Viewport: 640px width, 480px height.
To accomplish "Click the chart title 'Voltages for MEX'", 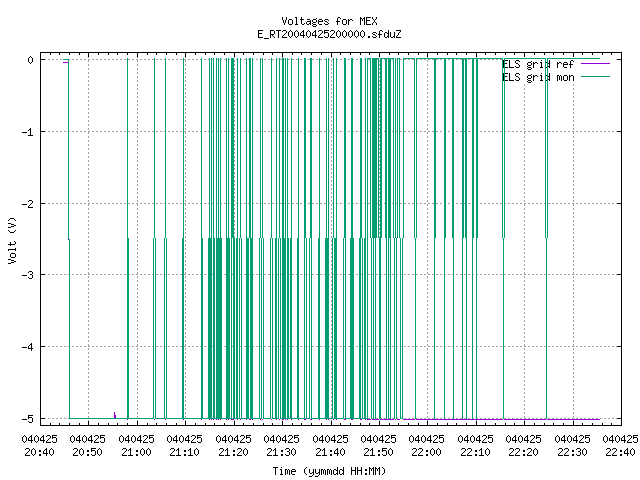I will (329, 21).
